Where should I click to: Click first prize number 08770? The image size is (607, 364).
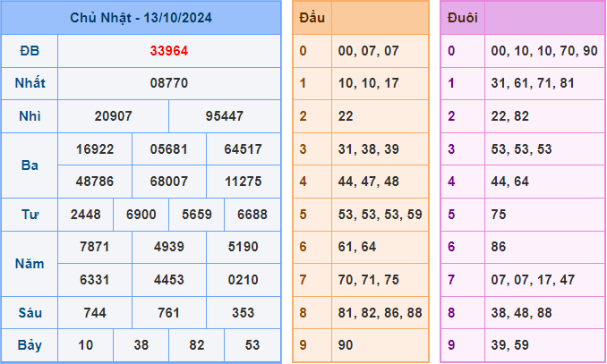169,83
